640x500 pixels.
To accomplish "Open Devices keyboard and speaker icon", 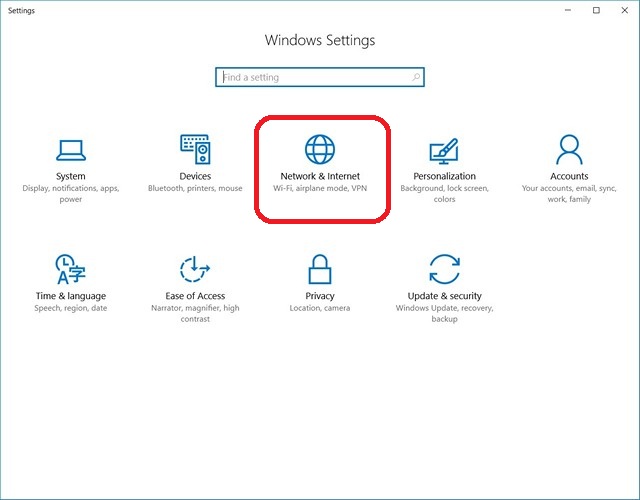I will point(195,149).
